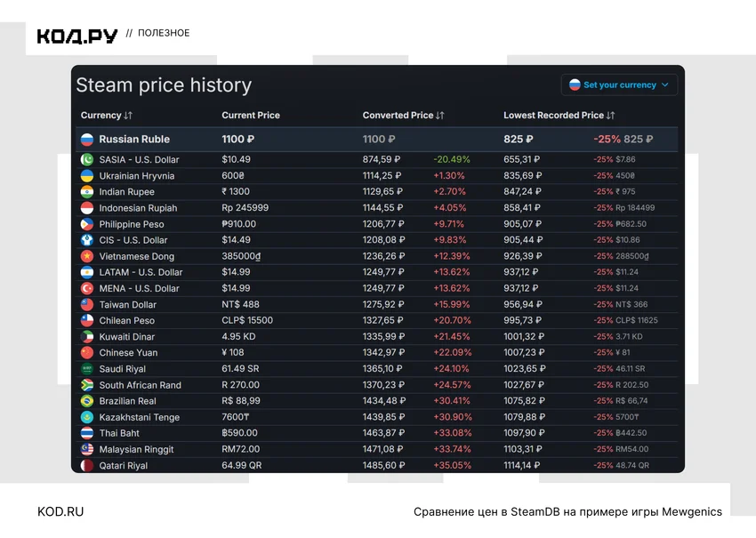Click the Current Price column header
The image size is (756, 538).
pyautogui.click(x=251, y=116)
